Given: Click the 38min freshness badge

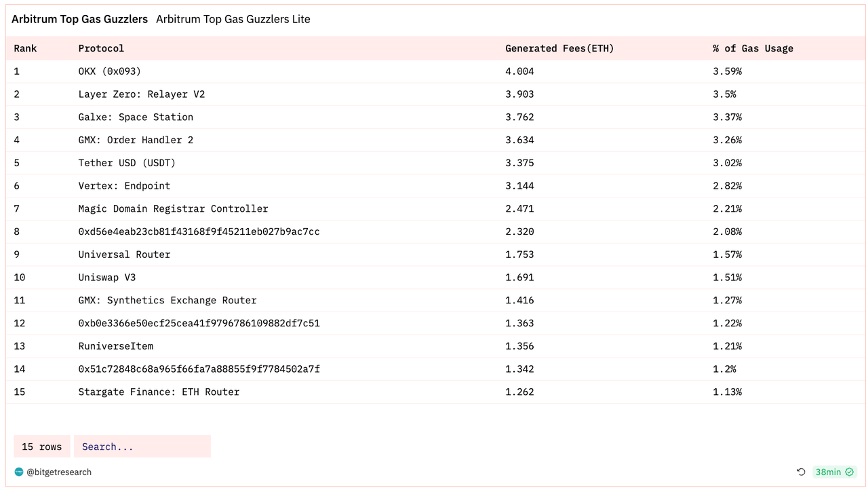Looking at the screenshot, I should click(835, 472).
